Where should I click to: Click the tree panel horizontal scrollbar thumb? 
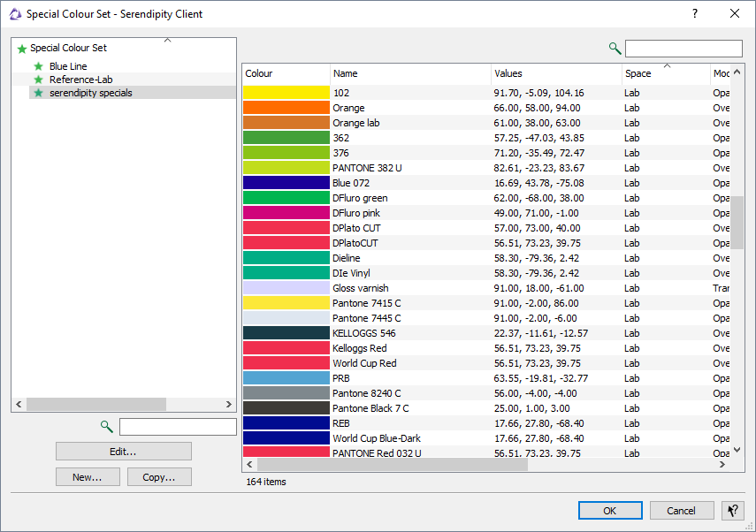click(96, 404)
